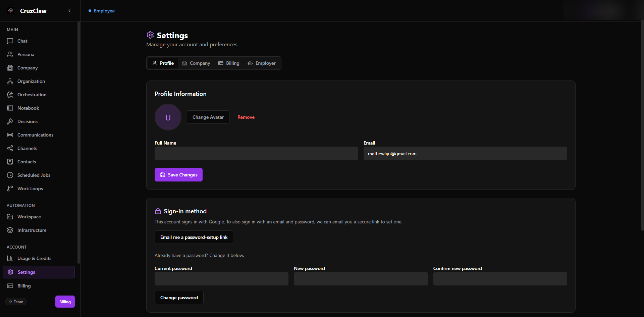Screen dimensions: 644x317
Task: Click the Save Changes button
Action: (x=178, y=175)
